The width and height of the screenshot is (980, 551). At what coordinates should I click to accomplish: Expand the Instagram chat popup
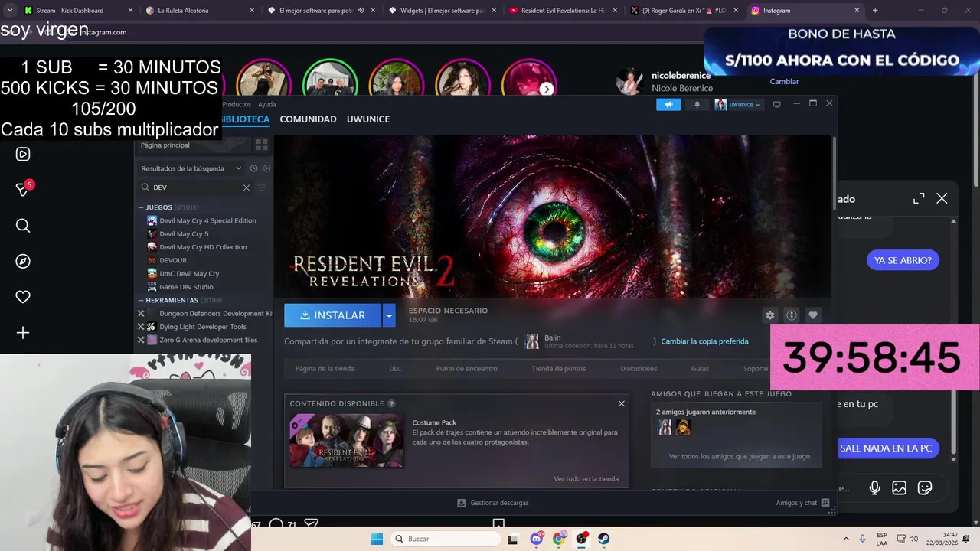919,199
